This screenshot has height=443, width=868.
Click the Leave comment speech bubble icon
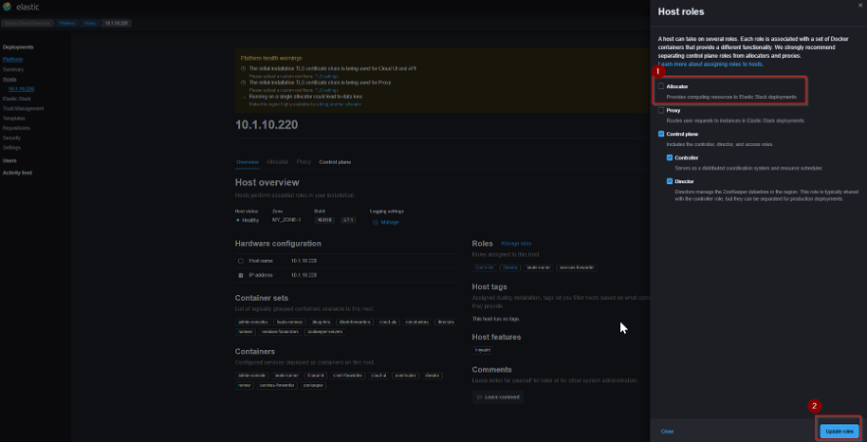479,397
